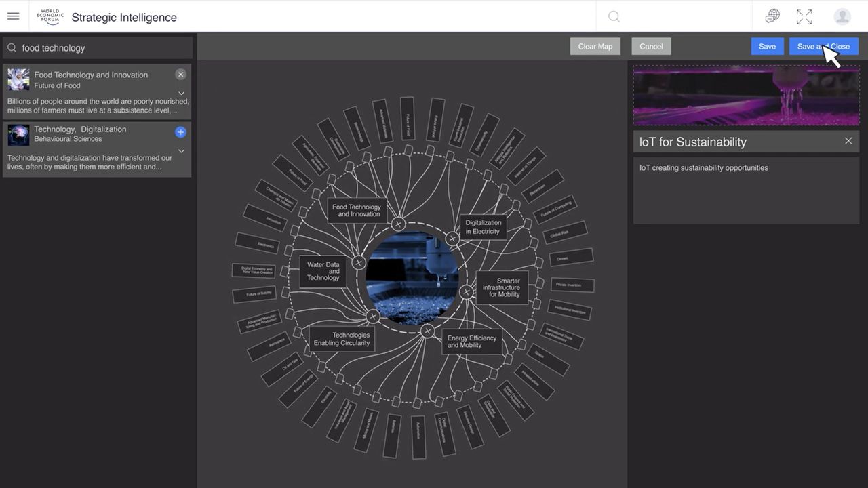
Task: Remove the Water Data and Technology node
Action: [x=359, y=263]
